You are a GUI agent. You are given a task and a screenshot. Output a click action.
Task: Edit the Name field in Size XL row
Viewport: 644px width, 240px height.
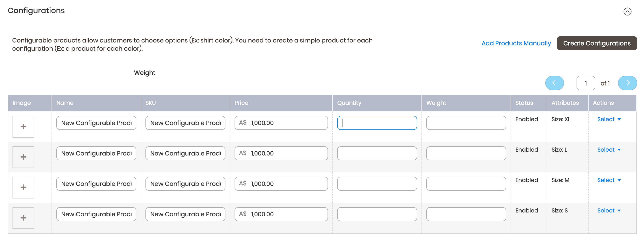coord(96,123)
